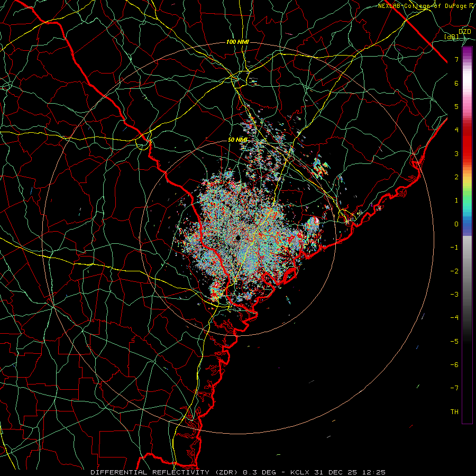Click the '3' value on the color scale
Screen dimensions: 476x476
456,153
